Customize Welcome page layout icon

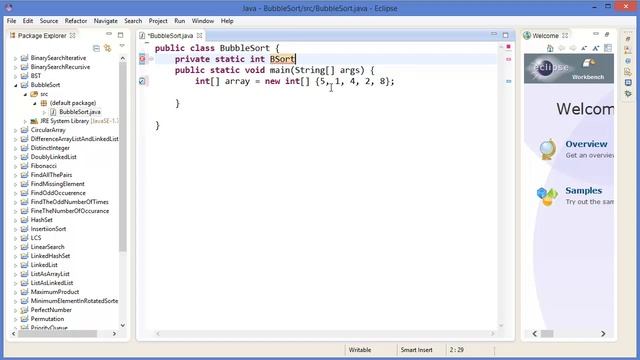[608, 48]
